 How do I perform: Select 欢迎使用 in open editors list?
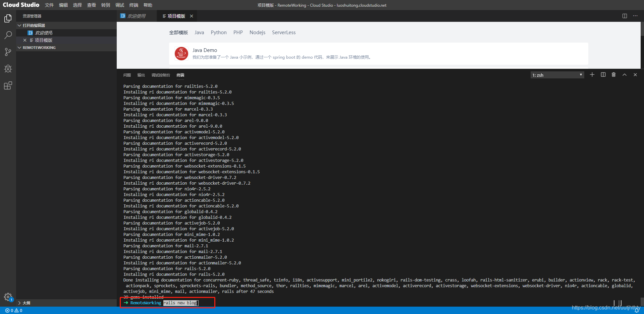coord(66,33)
